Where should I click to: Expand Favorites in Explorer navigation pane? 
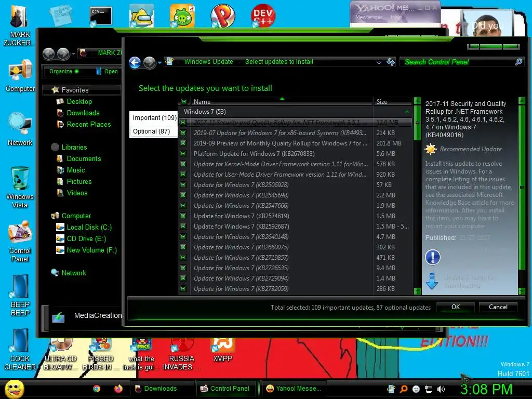[x=75, y=90]
